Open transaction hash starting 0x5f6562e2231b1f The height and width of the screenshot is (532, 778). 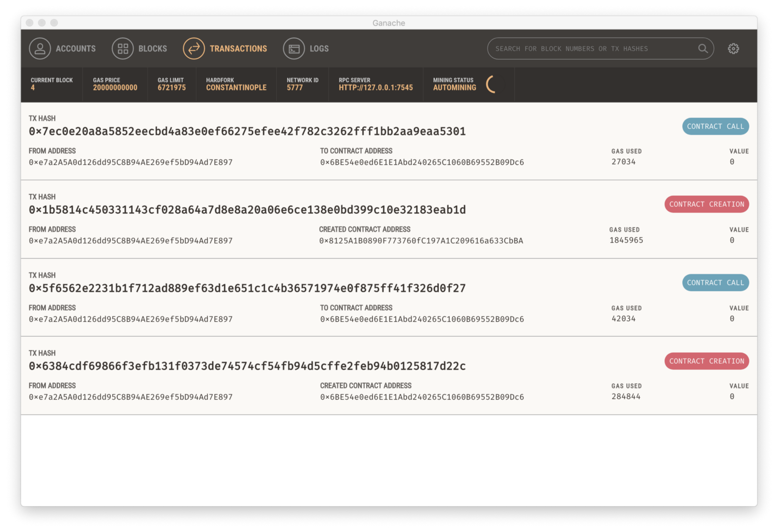(247, 288)
